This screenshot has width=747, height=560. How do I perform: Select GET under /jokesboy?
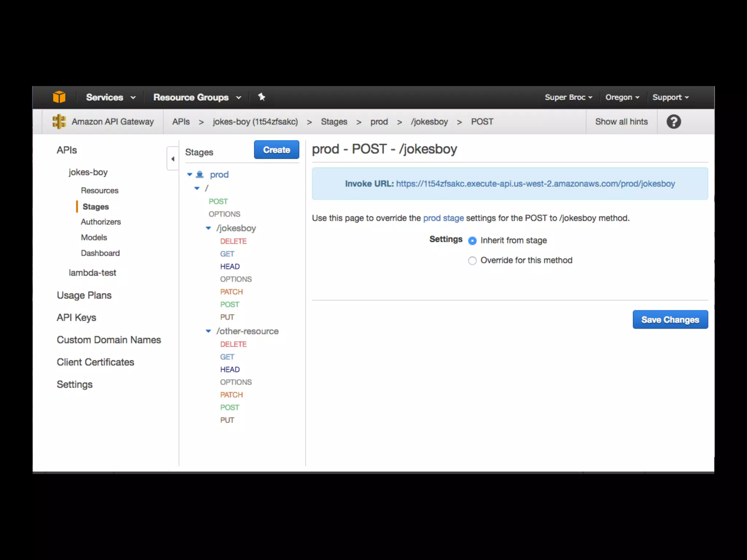(x=227, y=254)
